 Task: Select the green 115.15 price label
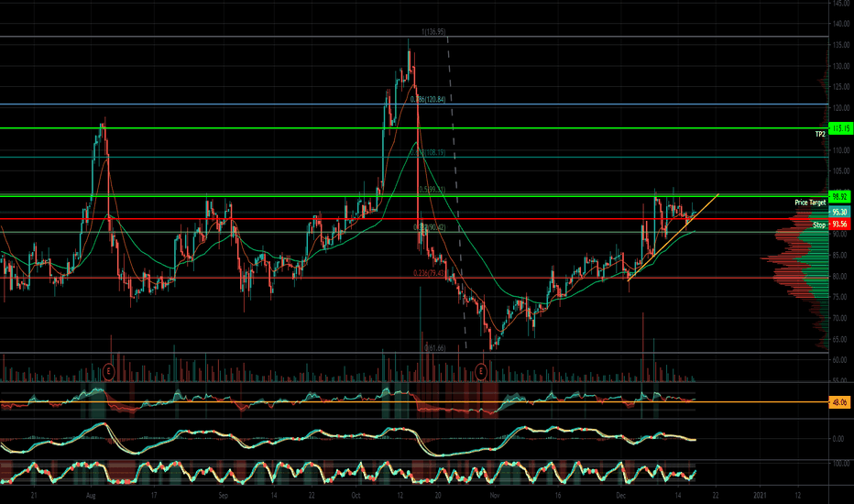pyautogui.click(x=840, y=128)
